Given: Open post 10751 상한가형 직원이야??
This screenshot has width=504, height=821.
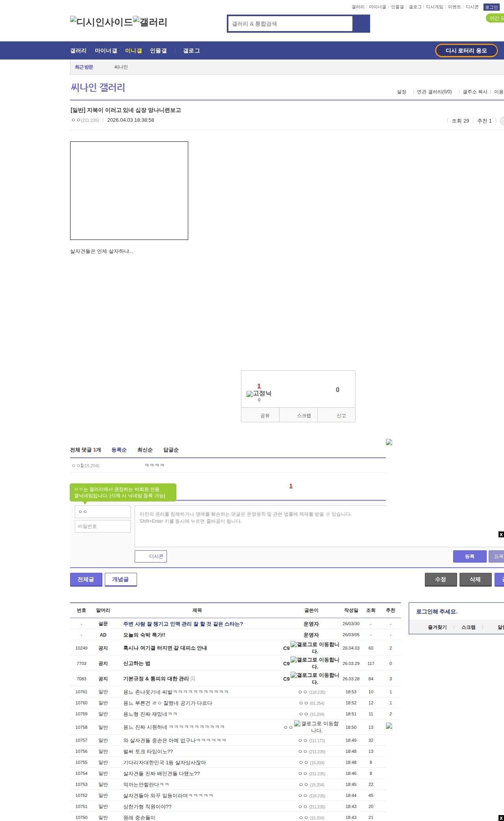Looking at the screenshot, I should (x=147, y=807).
